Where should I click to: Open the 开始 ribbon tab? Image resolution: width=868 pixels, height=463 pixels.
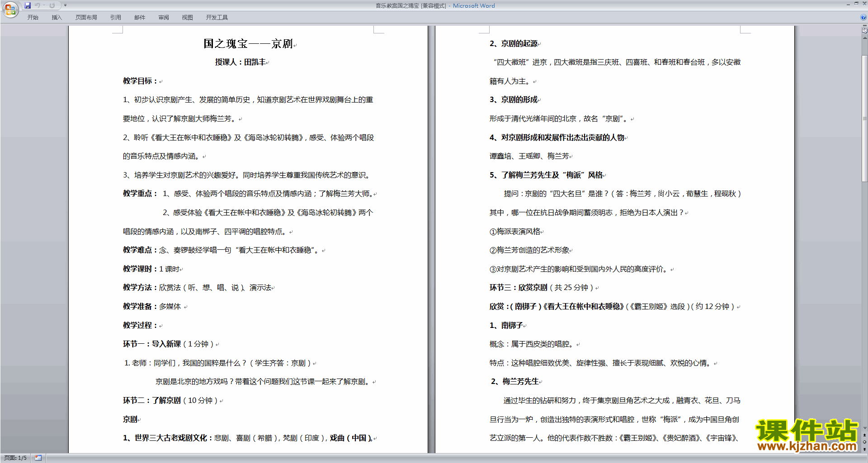tap(33, 17)
